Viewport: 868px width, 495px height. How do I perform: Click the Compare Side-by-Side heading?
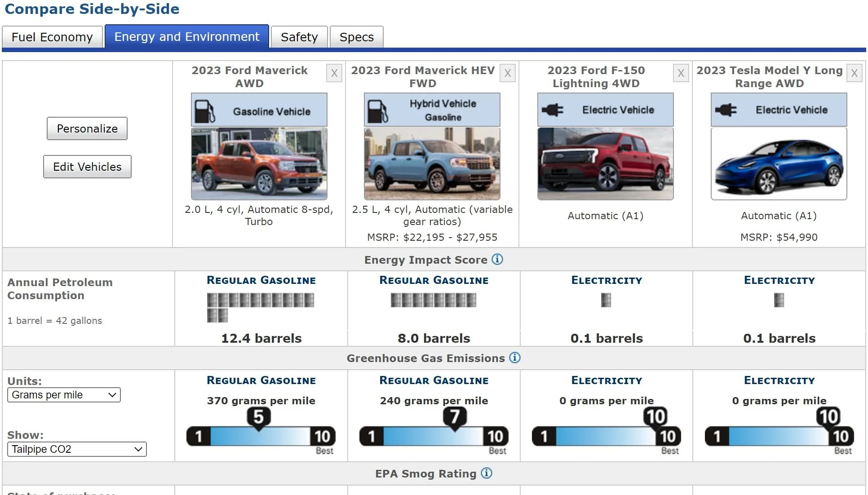[x=92, y=9]
